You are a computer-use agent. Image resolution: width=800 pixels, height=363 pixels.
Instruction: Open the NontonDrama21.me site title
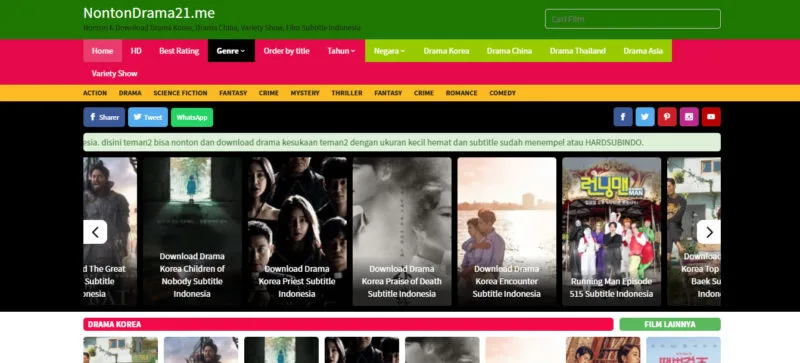[x=149, y=13]
